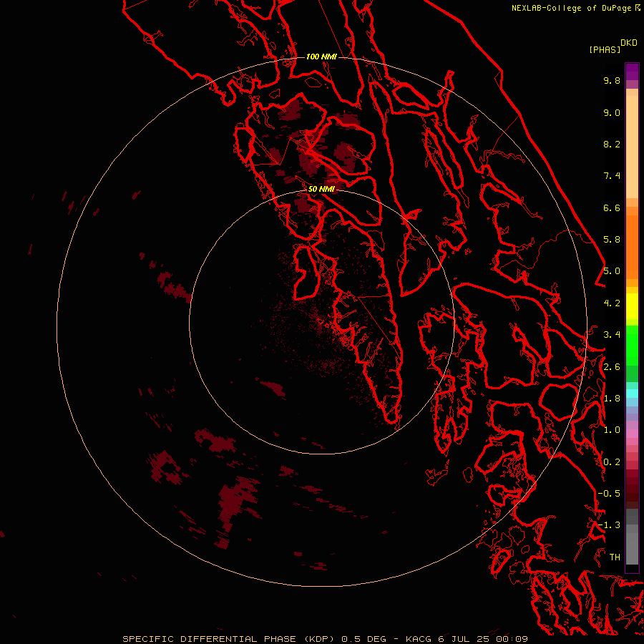Click the 6.6 color scale value
The width and height of the screenshot is (644, 644).
[612, 208]
